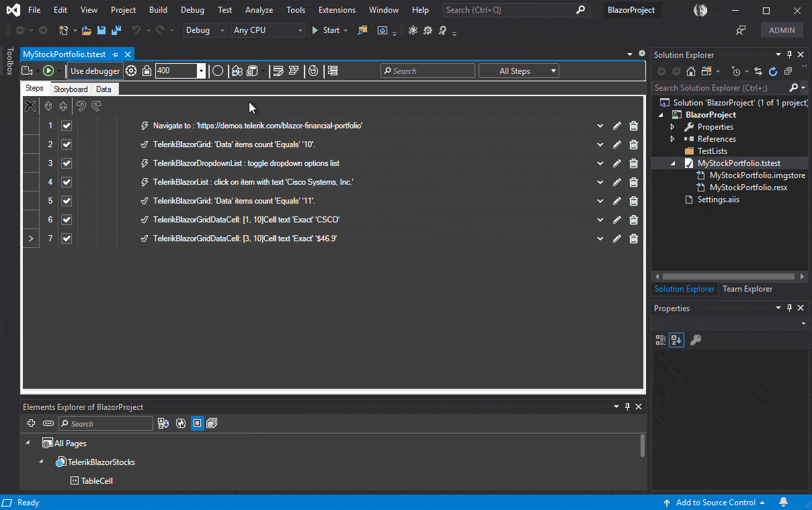This screenshot has width=812, height=510.
Task: Collapse the TelerikBlazorStocks tree node
Action: (x=42, y=462)
